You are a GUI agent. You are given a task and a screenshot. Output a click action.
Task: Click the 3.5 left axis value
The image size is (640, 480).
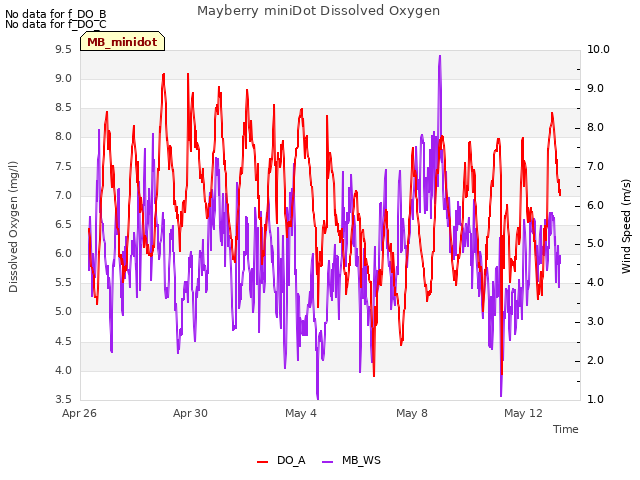tap(63, 399)
